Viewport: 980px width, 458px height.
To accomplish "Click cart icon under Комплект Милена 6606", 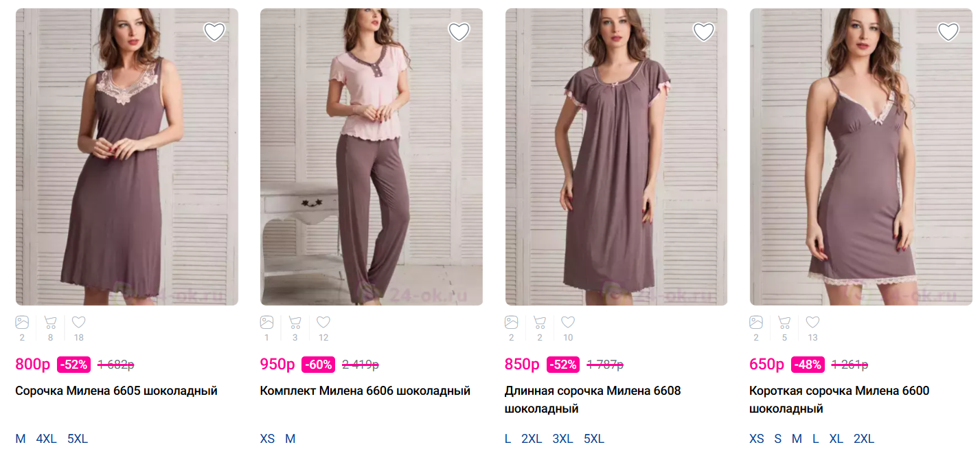I will (x=295, y=322).
